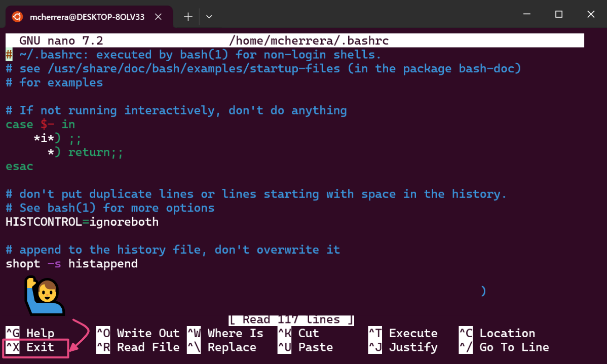Click the raised-hand person emoji
The width and height of the screenshot is (607, 364).
pos(44,295)
